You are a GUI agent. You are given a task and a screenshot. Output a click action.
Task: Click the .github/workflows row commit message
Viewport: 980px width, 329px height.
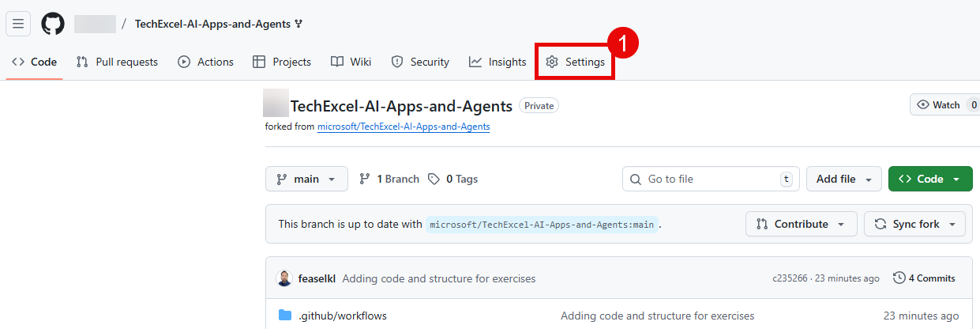click(x=657, y=316)
